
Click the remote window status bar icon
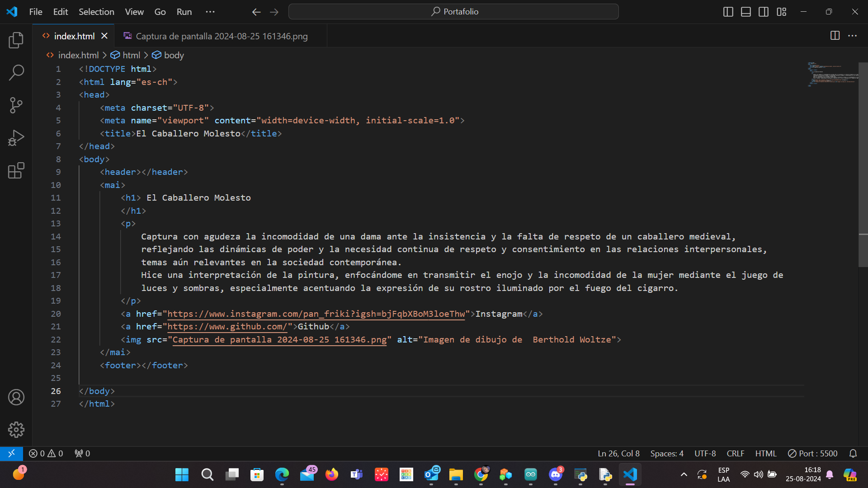[x=11, y=453]
